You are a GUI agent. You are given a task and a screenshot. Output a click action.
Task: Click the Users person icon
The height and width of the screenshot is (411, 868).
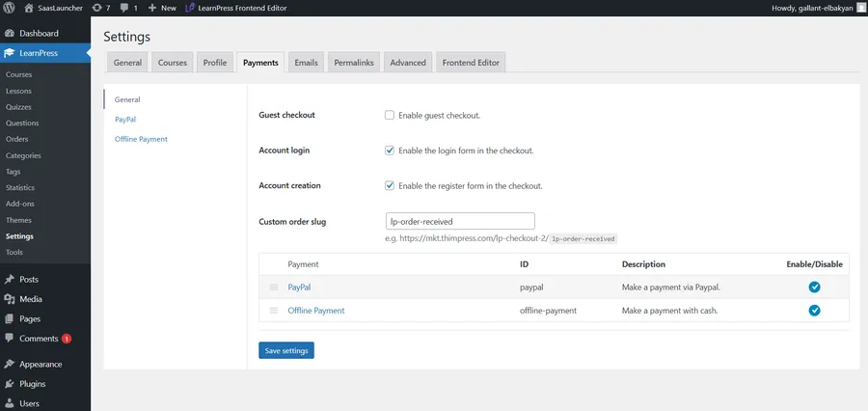tap(10, 404)
